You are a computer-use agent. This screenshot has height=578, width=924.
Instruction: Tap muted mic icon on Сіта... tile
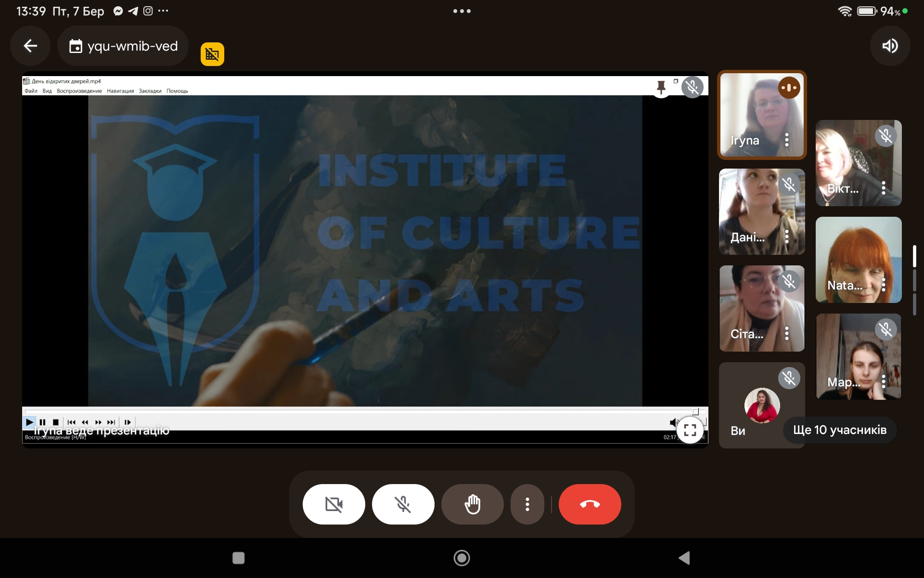pyautogui.click(x=789, y=281)
